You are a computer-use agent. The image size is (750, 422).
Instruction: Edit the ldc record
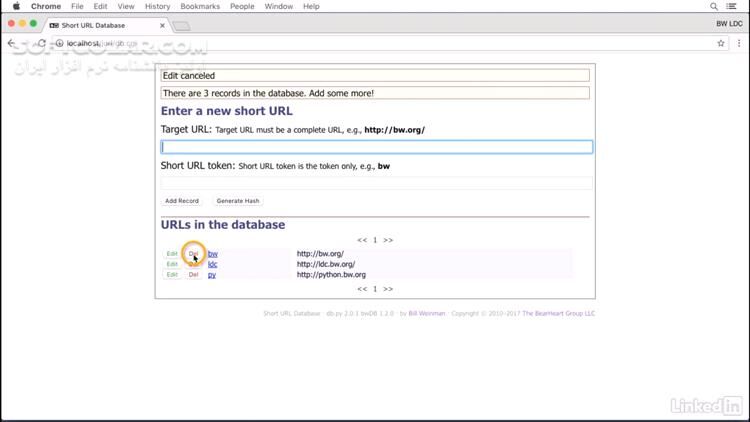click(x=172, y=264)
